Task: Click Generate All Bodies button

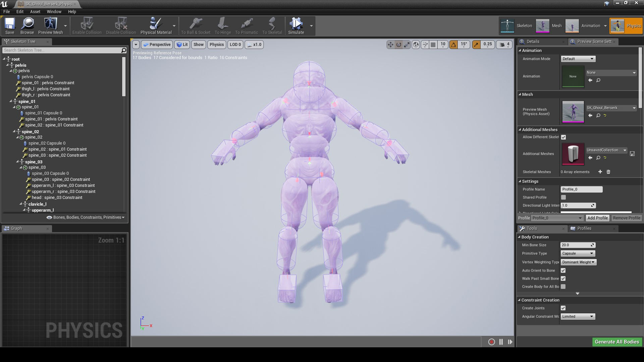Action: point(616,342)
